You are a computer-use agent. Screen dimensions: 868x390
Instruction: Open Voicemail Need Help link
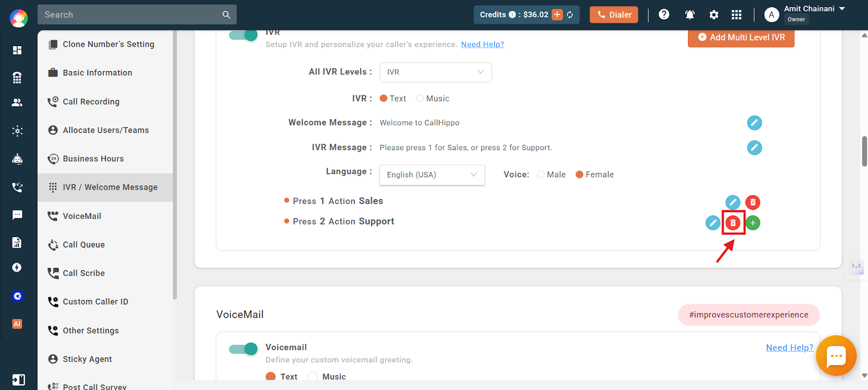(789, 348)
